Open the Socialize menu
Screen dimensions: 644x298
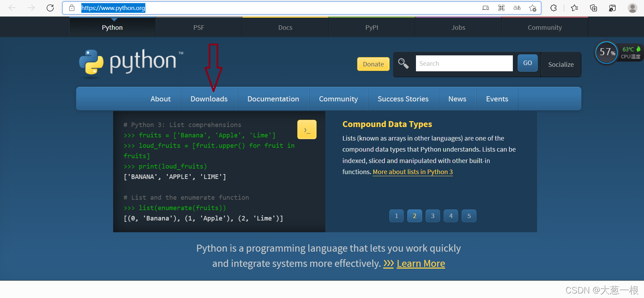coord(561,64)
